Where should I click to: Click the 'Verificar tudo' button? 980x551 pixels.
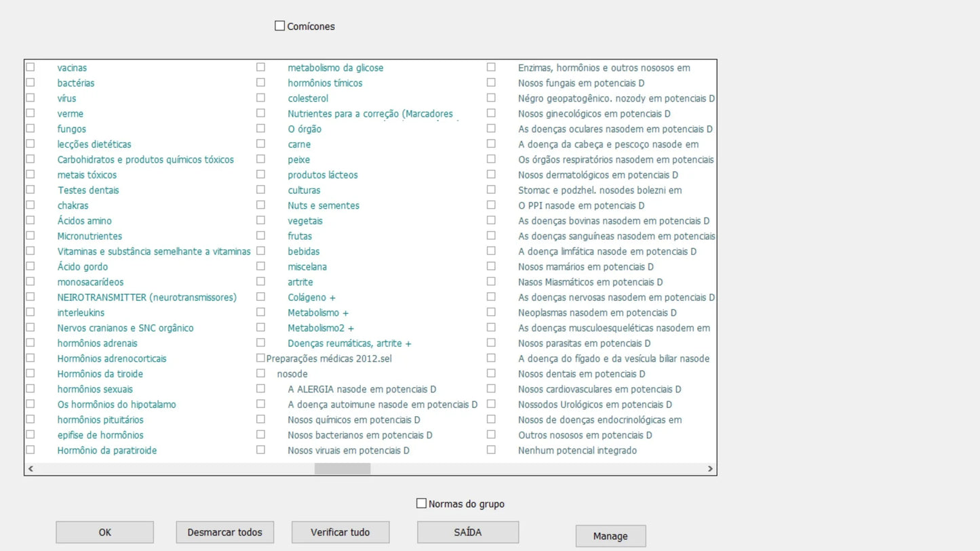(x=340, y=532)
